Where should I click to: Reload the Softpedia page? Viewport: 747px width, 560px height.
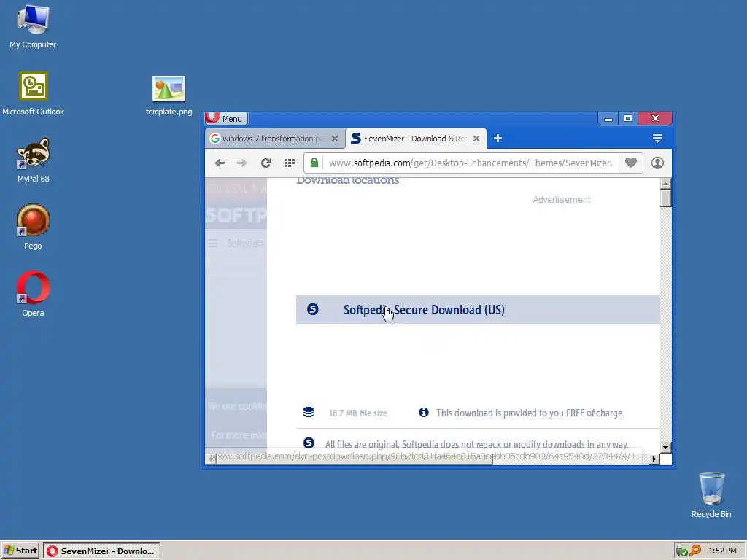tap(266, 163)
